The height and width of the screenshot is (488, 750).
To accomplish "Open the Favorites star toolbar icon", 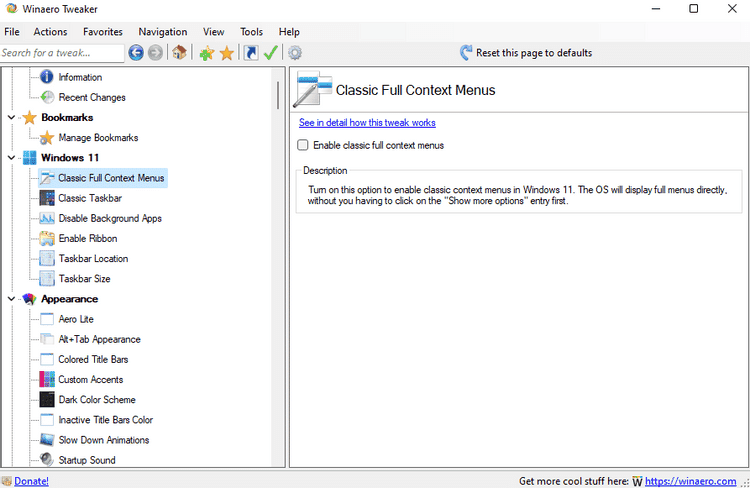I will coord(226,53).
